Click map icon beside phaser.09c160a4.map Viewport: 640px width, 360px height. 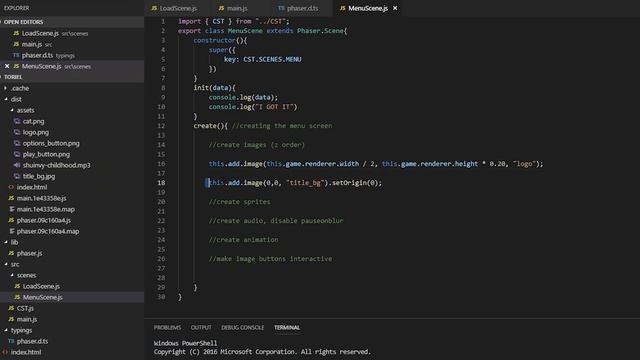[11, 231]
